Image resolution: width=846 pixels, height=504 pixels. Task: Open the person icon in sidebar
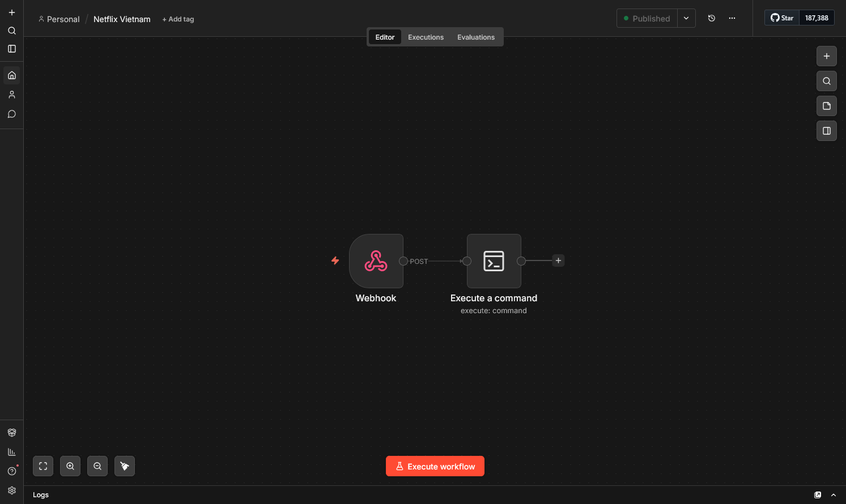coord(12,95)
